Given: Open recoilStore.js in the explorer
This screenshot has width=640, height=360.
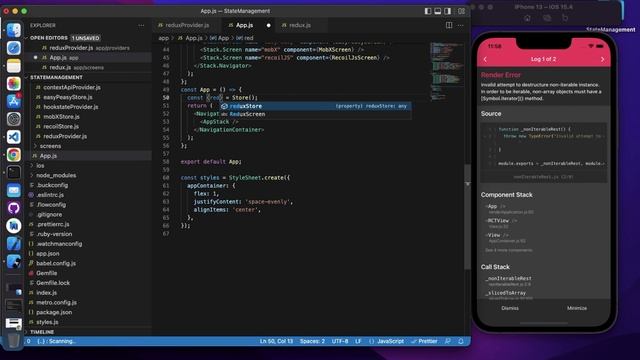Looking at the screenshot, I should (x=61, y=127).
